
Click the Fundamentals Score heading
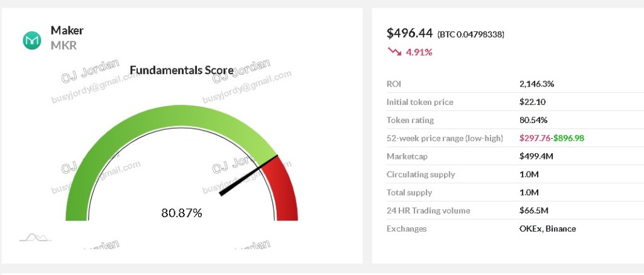[x=181, y=70]
